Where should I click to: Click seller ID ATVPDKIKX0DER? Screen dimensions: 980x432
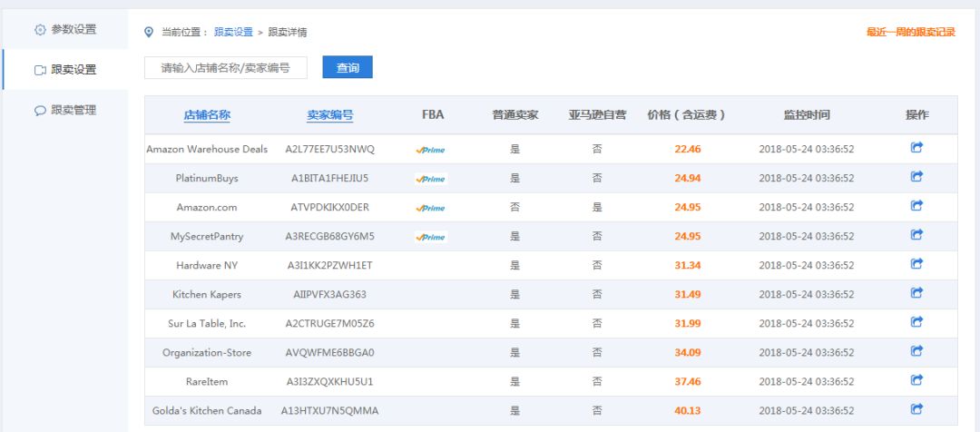[x=330, y=208]
